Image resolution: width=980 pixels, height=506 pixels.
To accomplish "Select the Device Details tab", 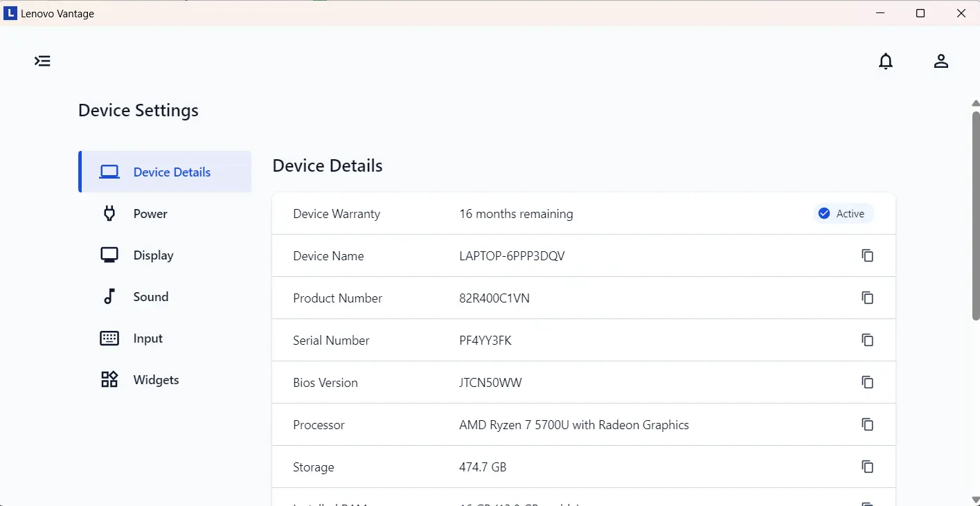I will 165,172.
